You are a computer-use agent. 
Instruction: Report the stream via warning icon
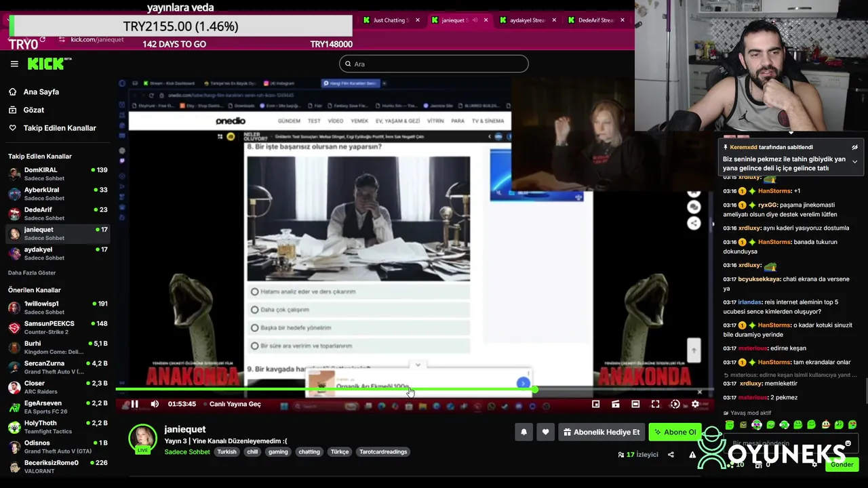[692, 455]
